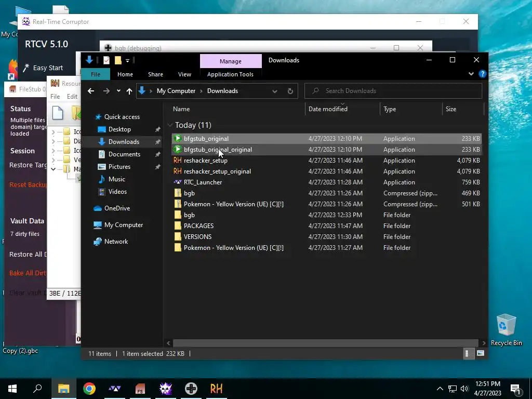This screenshot has width=532, height=399.
Task: Click horizontal scrollbar in file list
Action: point(325,343)
